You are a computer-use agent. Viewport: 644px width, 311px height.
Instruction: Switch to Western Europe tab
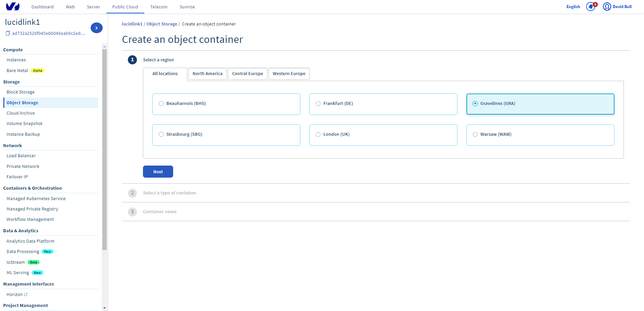(x=289, y=74)
